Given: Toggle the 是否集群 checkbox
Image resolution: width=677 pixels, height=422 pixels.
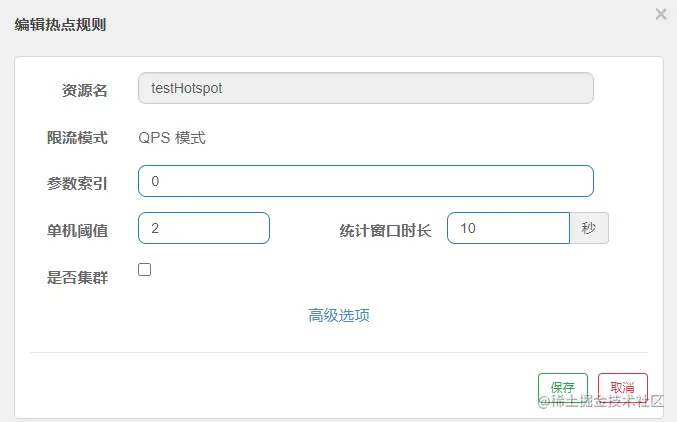Looking at the screenshot, I should pyautogui.click(x=145, y=270).
